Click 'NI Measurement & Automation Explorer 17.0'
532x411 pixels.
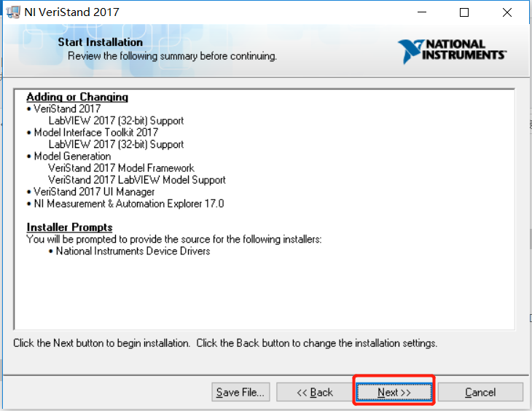tap(129, 203)
